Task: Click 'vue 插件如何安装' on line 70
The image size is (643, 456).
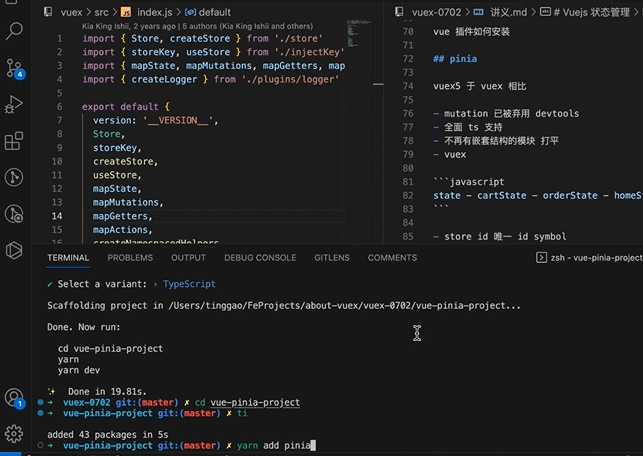Action: click(471, 32)
